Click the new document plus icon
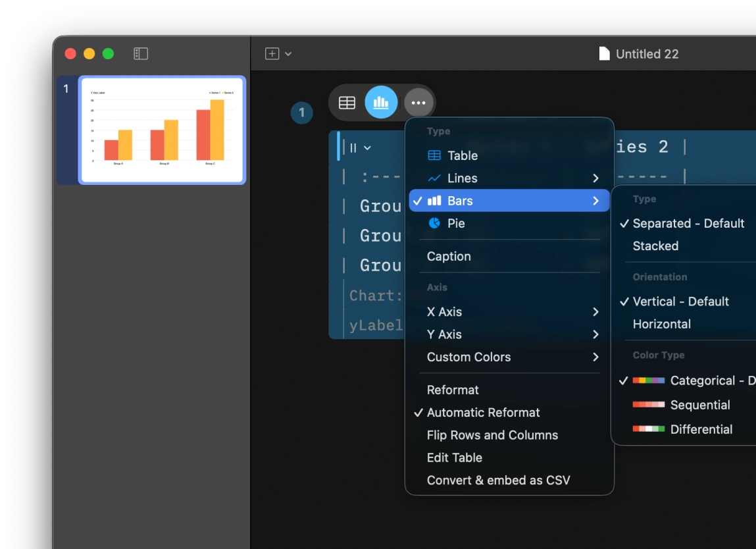Image resolution: width=756 pixels, height=549 pixels. point(272,53)
